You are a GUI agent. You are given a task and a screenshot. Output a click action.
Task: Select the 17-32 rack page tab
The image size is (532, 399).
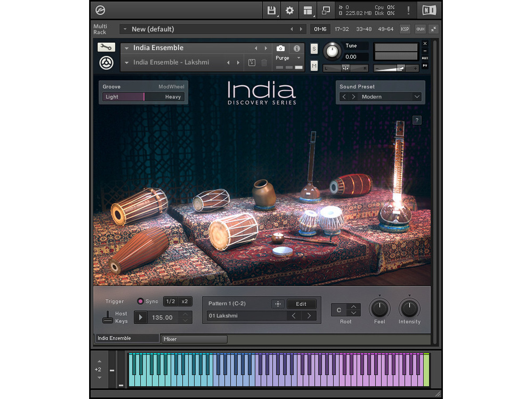(x=342, y=29)
